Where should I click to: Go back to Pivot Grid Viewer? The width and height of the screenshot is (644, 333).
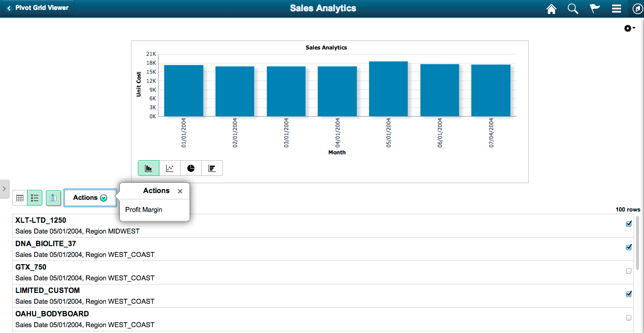[37, 8]
